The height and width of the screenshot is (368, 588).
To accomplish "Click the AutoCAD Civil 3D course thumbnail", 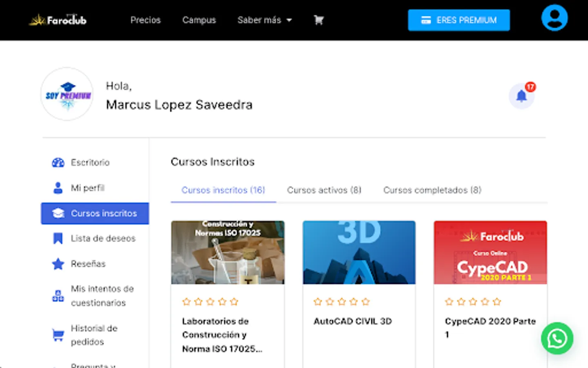I will click(x=359, y=252).
